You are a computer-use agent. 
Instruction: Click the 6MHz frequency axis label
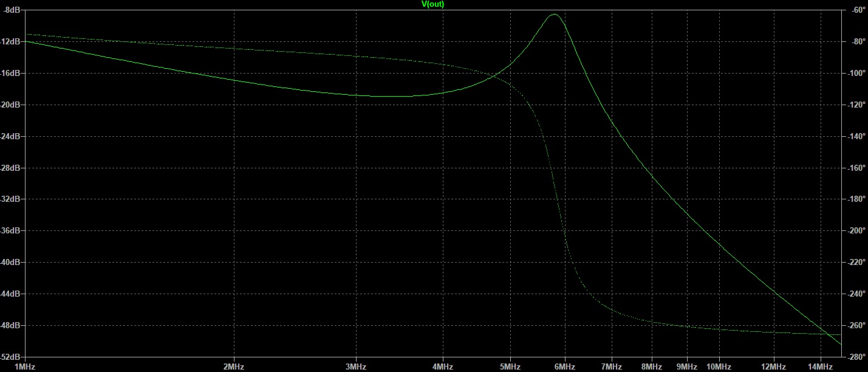(x=565, y=367)
